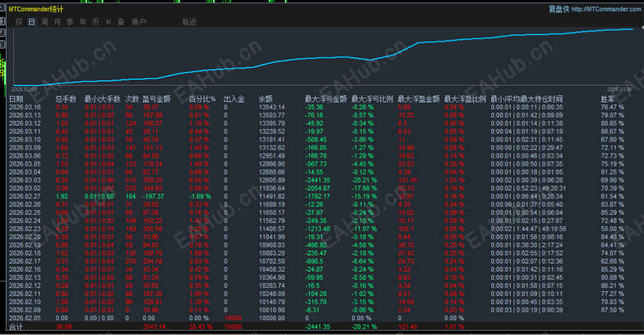Image resolution: width=644 pixels, height=335 pixels.
Task: Select the 2026.02.05 date row
Action: (x=25, y=318)
